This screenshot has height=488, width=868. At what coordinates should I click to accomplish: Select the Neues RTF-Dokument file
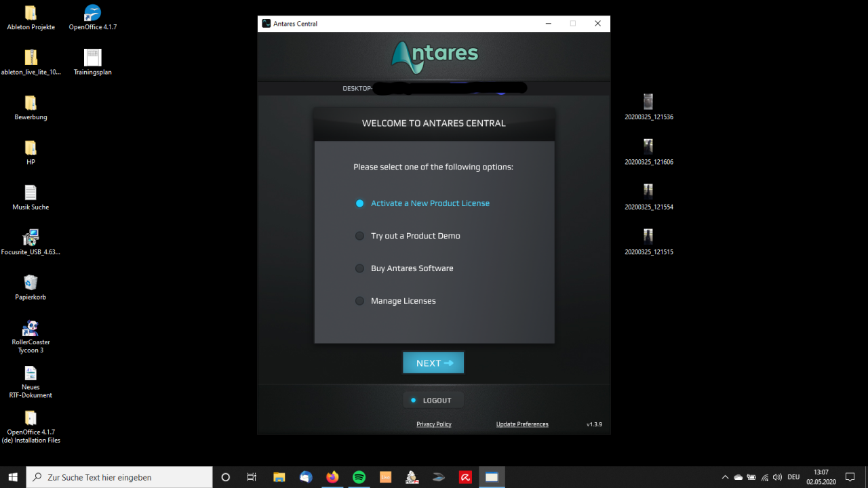(31, 382)
